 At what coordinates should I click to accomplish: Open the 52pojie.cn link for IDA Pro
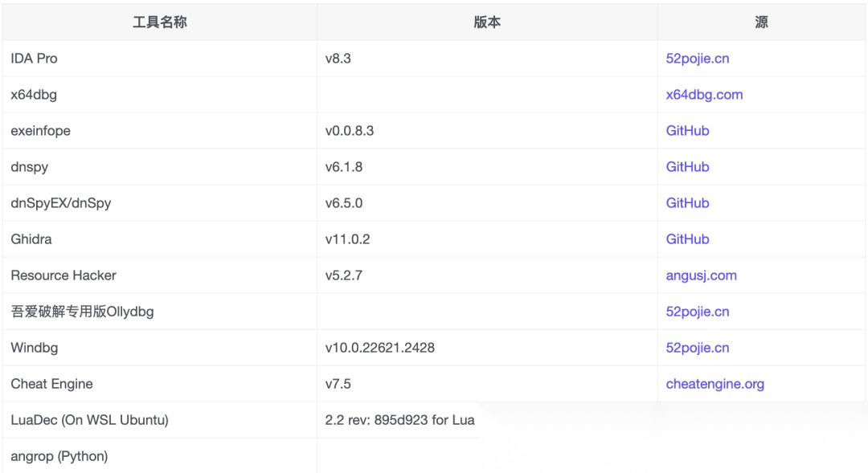coord(697,59)
